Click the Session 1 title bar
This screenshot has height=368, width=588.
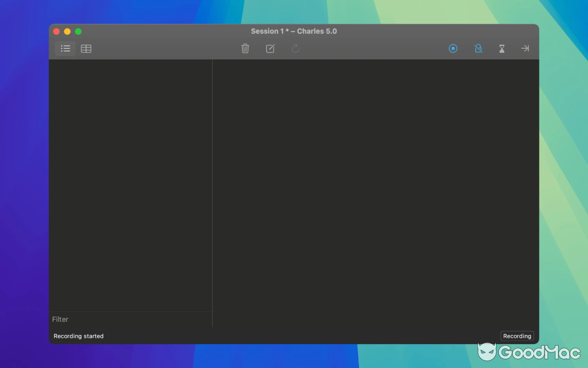tap(294, 31)
